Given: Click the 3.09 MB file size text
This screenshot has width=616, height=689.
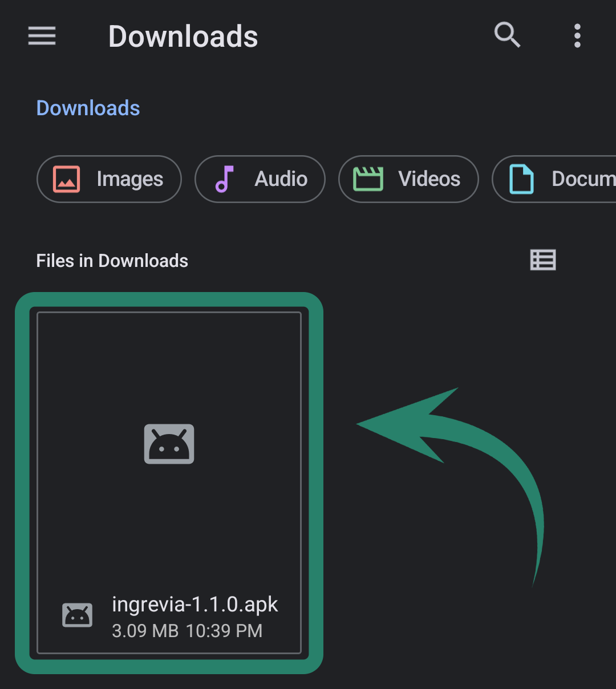Looking at the screenshot, I should tap(145, 631).
